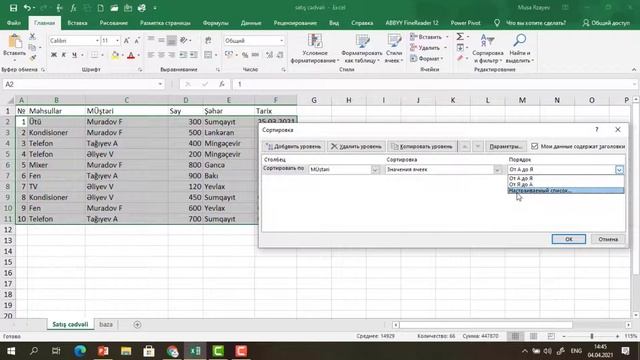Switch to Normal view in status bar
Image resolution: width=640 pixels, height=360 pixels.
point(515,336)
